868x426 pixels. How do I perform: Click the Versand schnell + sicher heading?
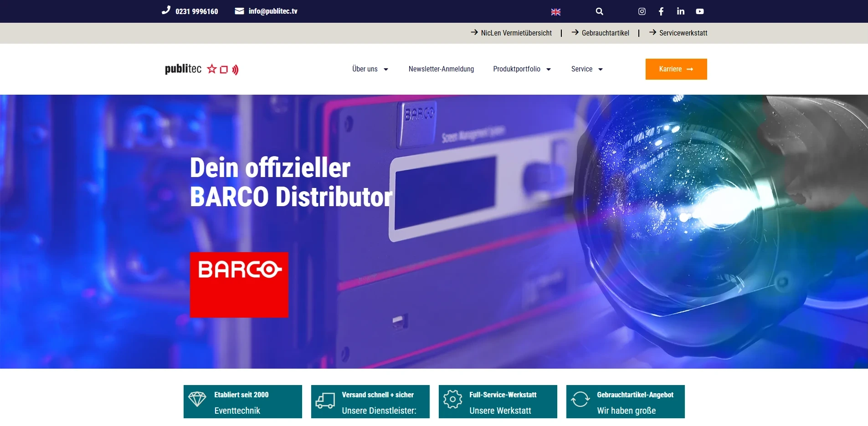[378, 395]
